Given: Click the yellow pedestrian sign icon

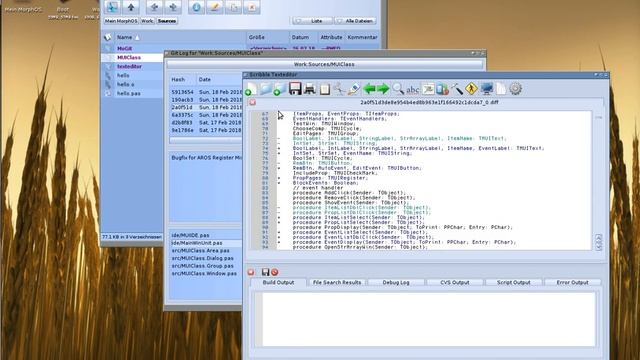Looking at the screenshot, I should click(471, 89).
